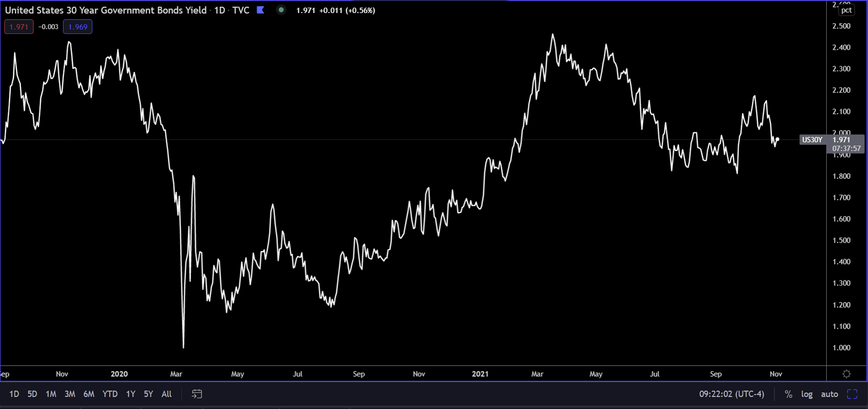This screenshot has height=409, width=868.
Task: Click the 2020 label on time axis
Action: pyautogui.click(x=119, y=374)
